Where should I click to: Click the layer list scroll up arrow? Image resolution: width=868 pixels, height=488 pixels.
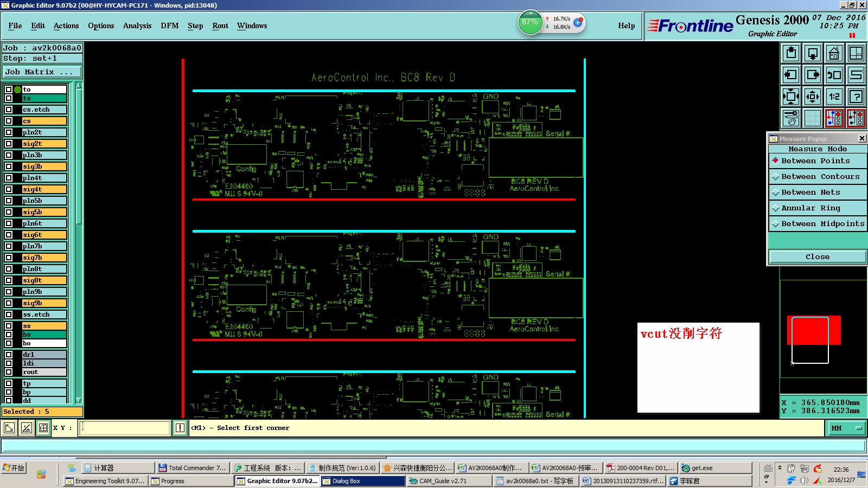click(x=79, y=86)
